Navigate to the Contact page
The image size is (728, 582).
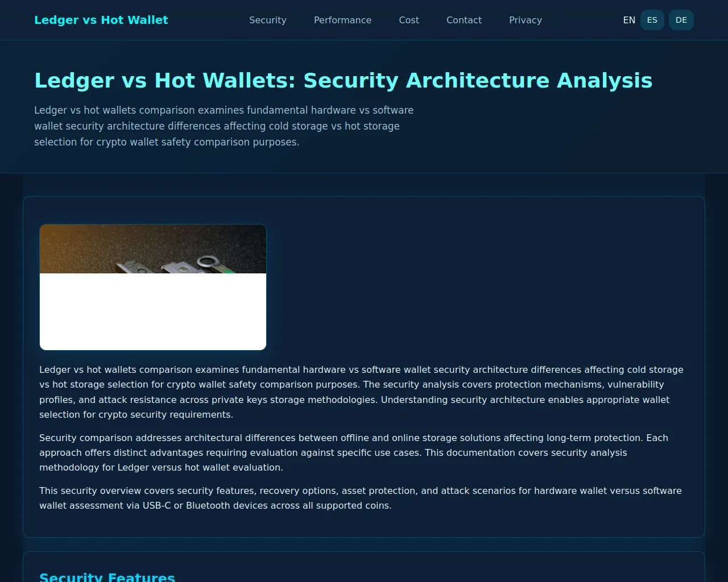464,20
